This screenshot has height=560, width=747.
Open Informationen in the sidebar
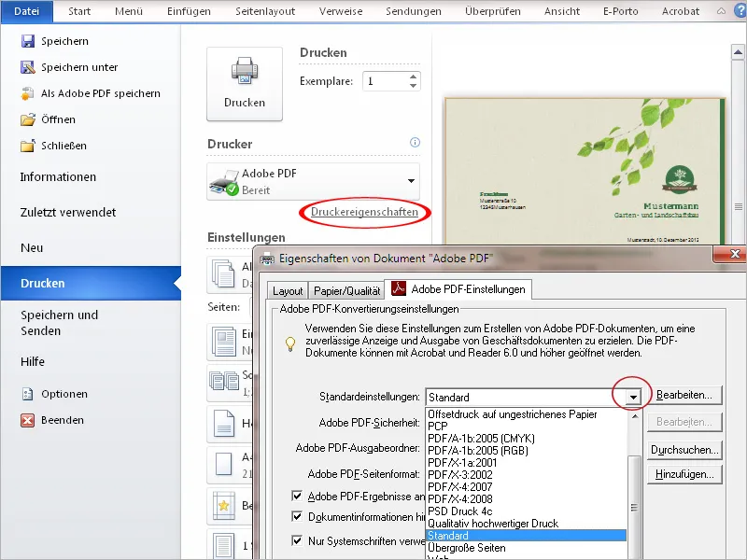coord(58,176)
